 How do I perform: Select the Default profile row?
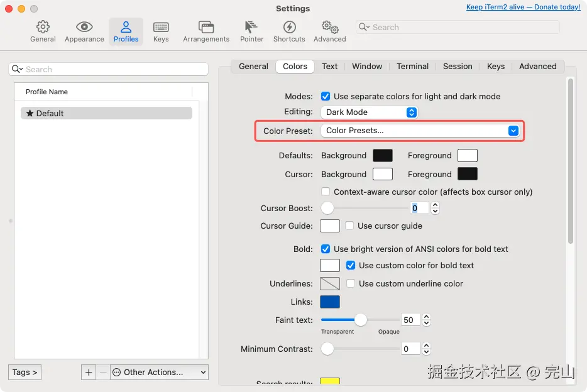tap(106, 113)
